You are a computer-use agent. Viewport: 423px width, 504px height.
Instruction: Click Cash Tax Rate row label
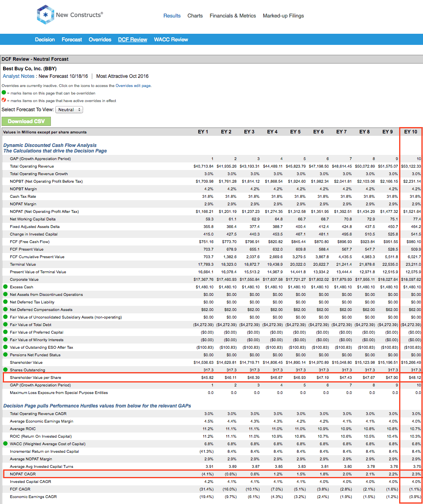point(23,196)
